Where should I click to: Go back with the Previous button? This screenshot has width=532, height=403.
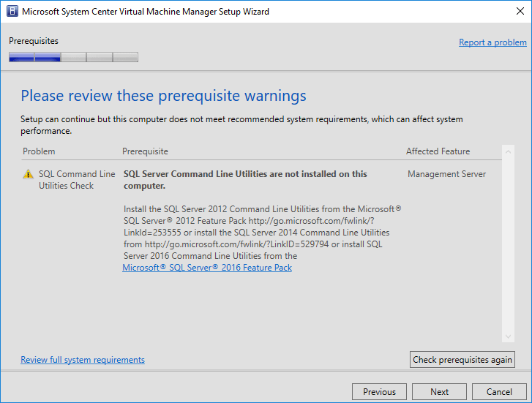tap(379, 391)
